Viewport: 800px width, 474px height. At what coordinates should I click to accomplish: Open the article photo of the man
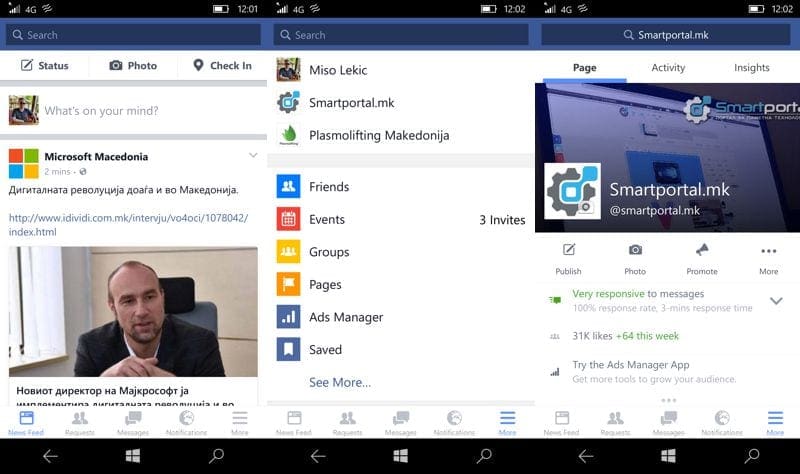pyautogui.click(x=133, y=312)
